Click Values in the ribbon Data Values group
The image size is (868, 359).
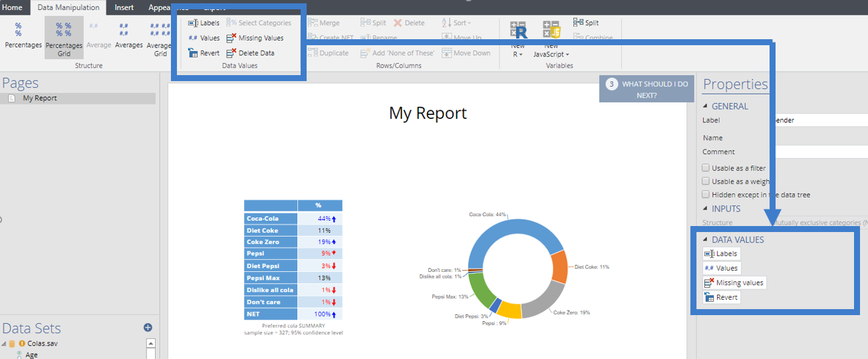[x=204, y=38]
